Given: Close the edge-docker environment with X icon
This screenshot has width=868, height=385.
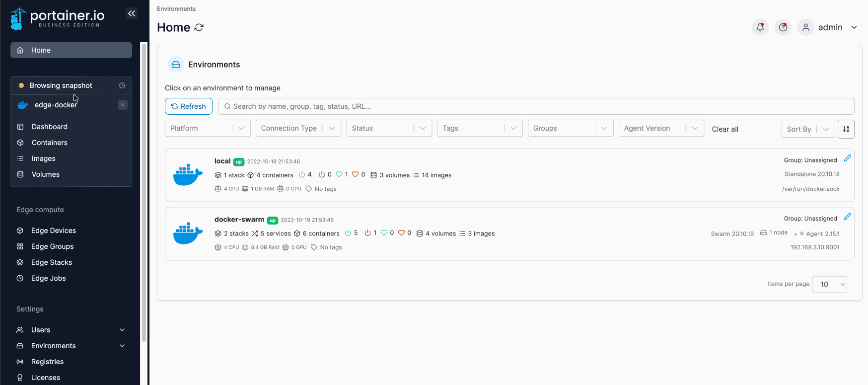Looking at the screenshot, I should (x=123, y=105).
